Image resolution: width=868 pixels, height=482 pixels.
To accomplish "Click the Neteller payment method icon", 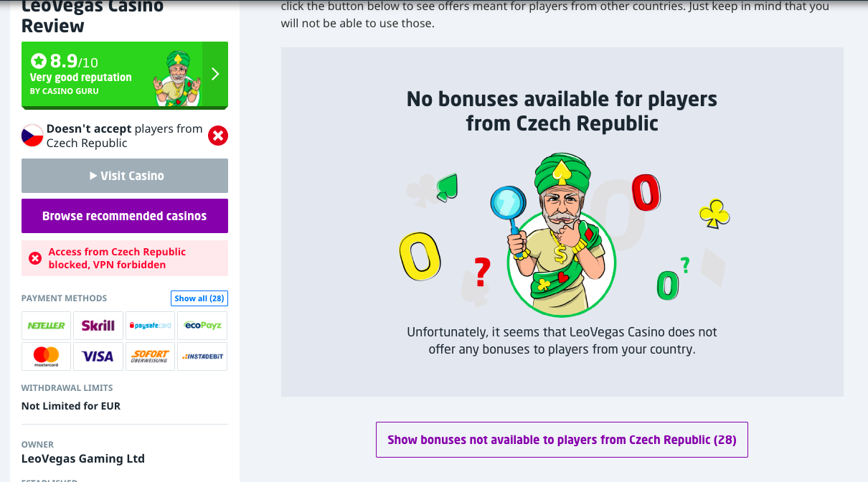I will [x=46, y=326].
